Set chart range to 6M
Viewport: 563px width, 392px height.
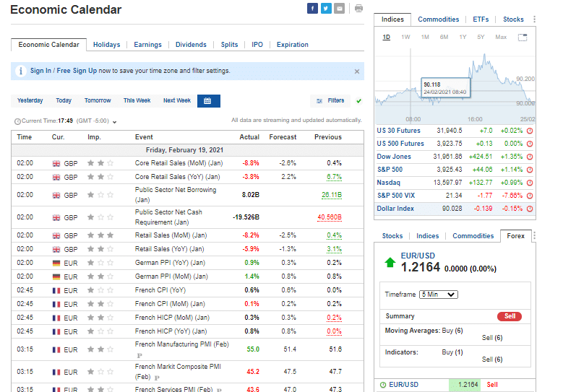[444, 37]
